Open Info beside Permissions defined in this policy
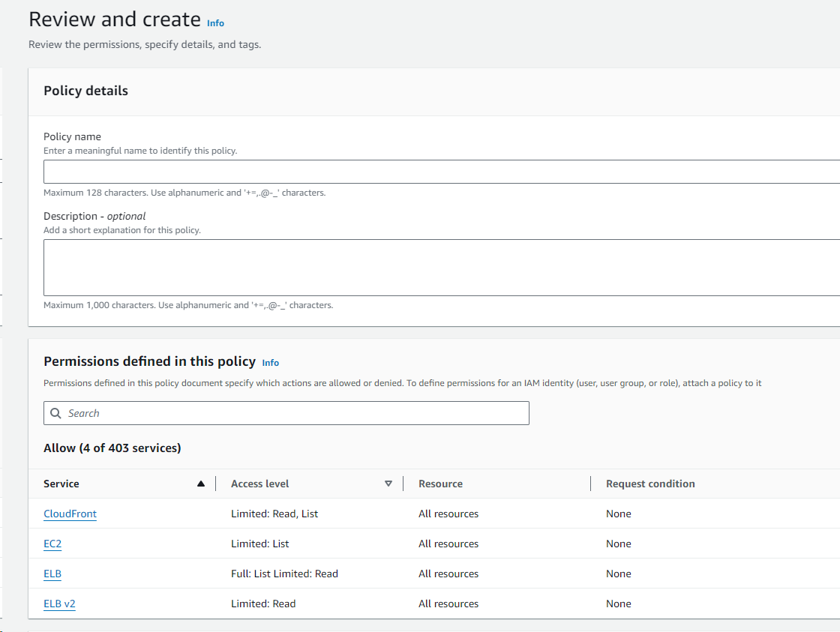The width and height of the screenshot is (840, 632). (x=270, y=363)
